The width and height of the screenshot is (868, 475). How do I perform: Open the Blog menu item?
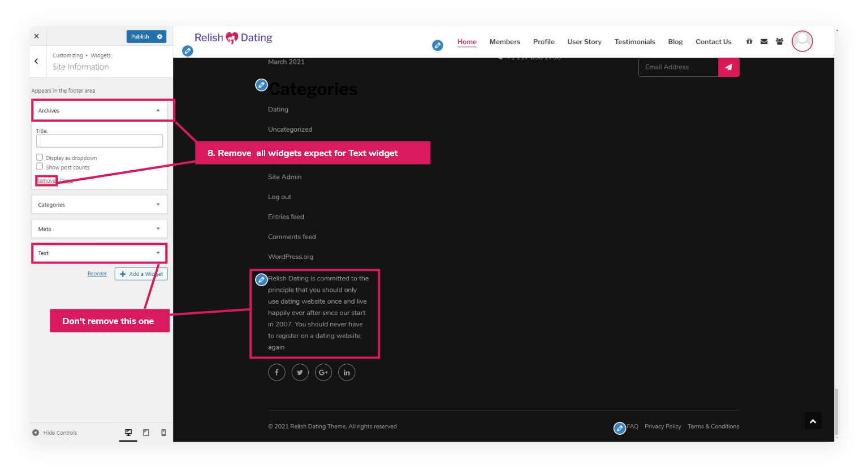click(676, 42)
